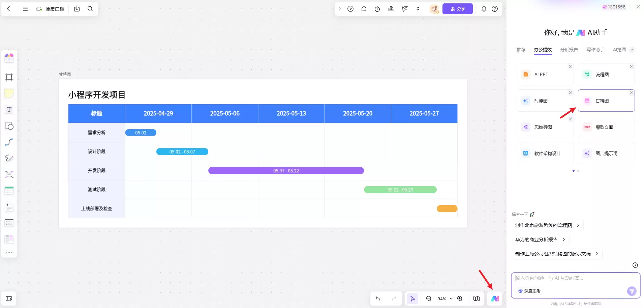Pin toggle on the AI PPT card
The width and height of the screenshot is (644, 308).
point(570,66)
